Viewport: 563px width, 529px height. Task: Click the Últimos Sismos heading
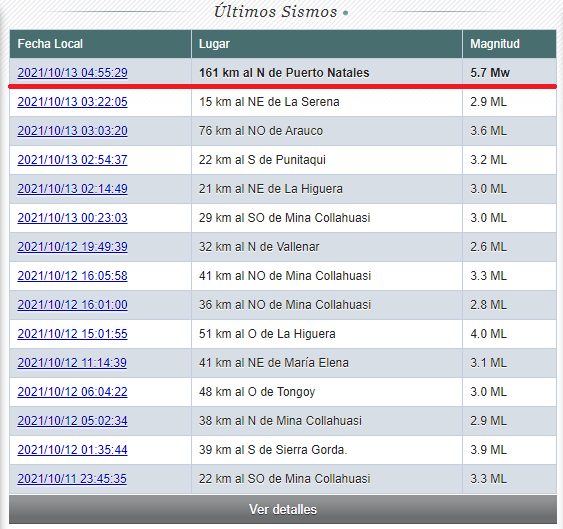276,11
